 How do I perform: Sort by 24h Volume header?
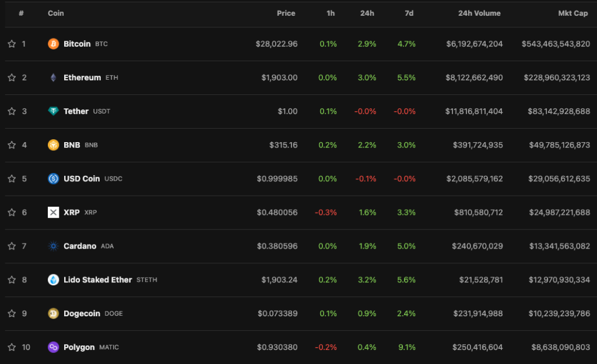tap(479, 13)
